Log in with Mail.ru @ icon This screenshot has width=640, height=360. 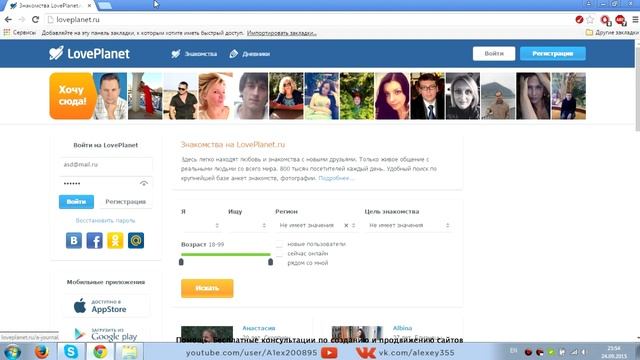[x=136, y=240]
